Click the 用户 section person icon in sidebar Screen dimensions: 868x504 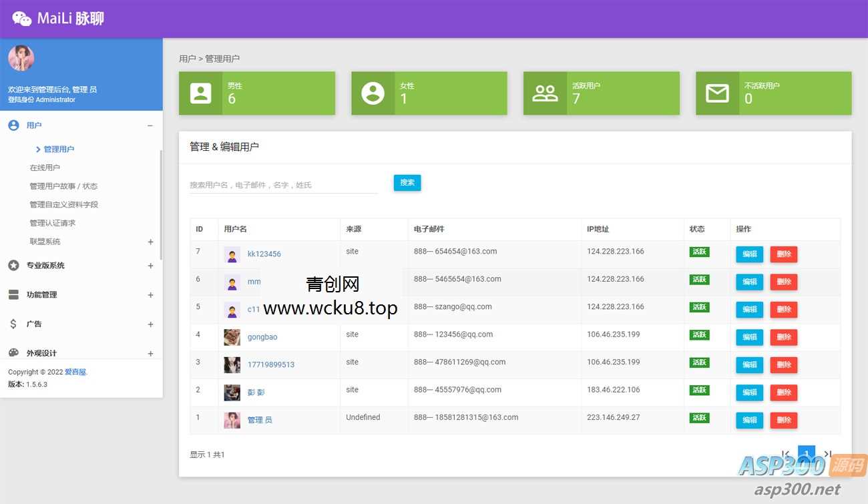click(x=12, y=125)
